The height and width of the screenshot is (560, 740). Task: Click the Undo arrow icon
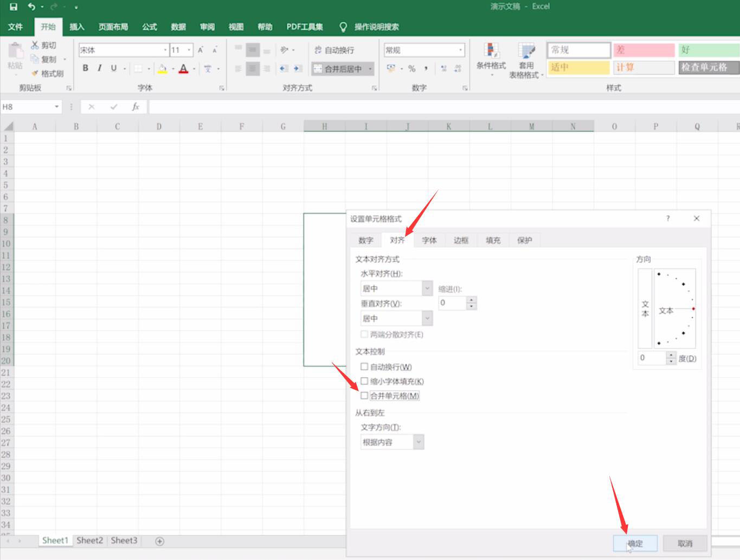(x=31, y=7)
